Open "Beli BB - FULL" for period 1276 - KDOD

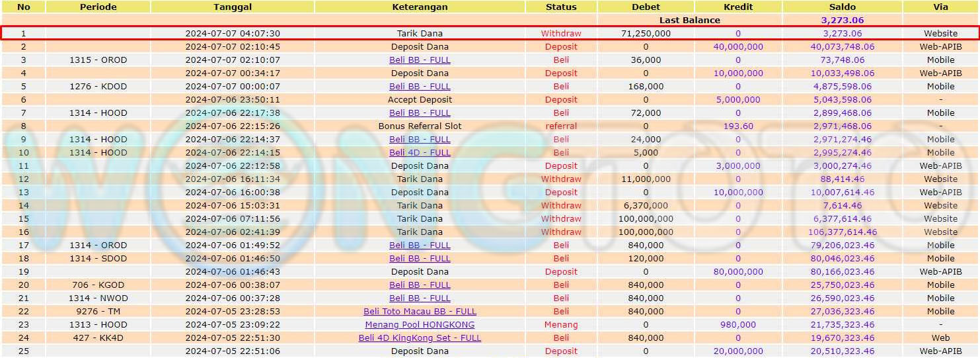click(x=420, y=87)
